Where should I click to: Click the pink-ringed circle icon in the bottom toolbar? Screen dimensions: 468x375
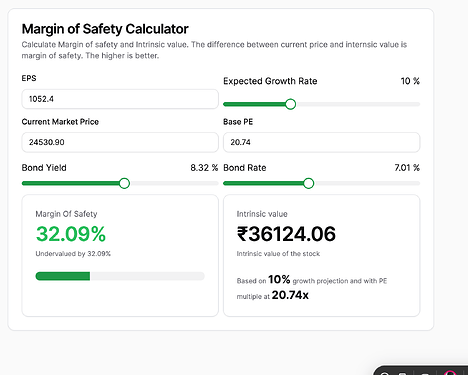point(450,373)
